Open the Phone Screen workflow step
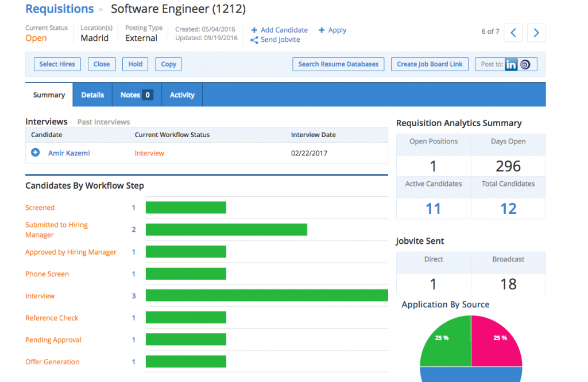Image resolution: width=588 pixels, height=382 pixels. pos(47,274)
